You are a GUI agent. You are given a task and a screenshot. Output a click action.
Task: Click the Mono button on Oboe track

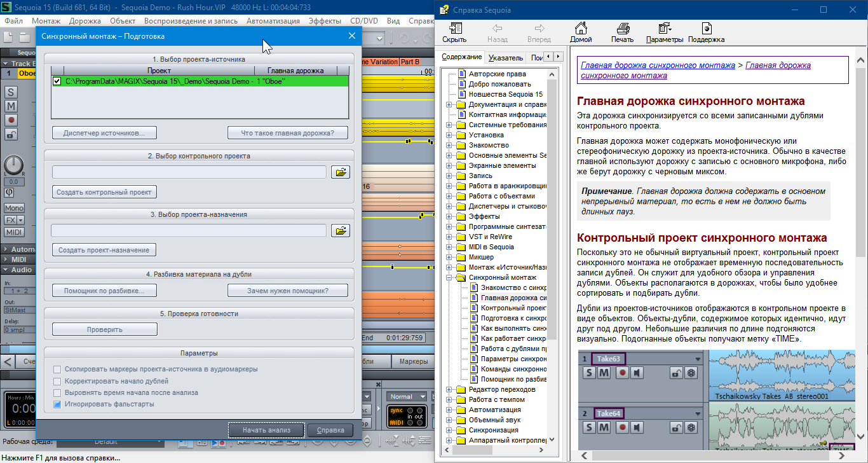point(14,208)
